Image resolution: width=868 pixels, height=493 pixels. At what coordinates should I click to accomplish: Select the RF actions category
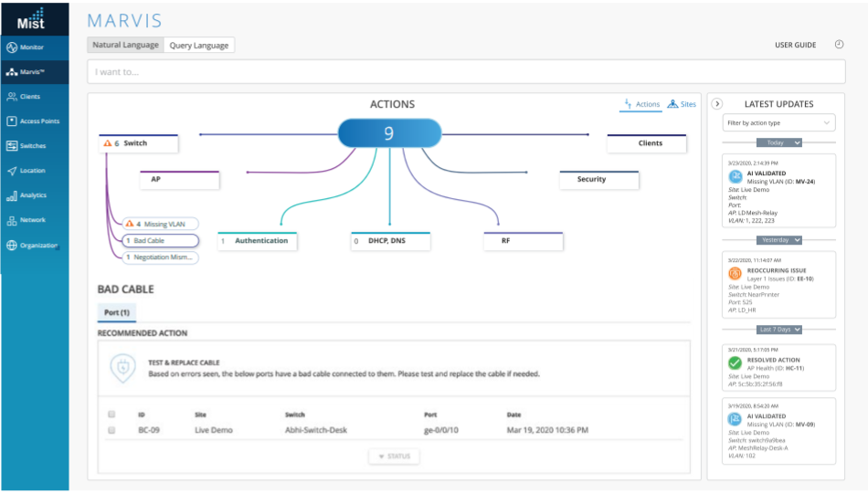click(524, 241)
